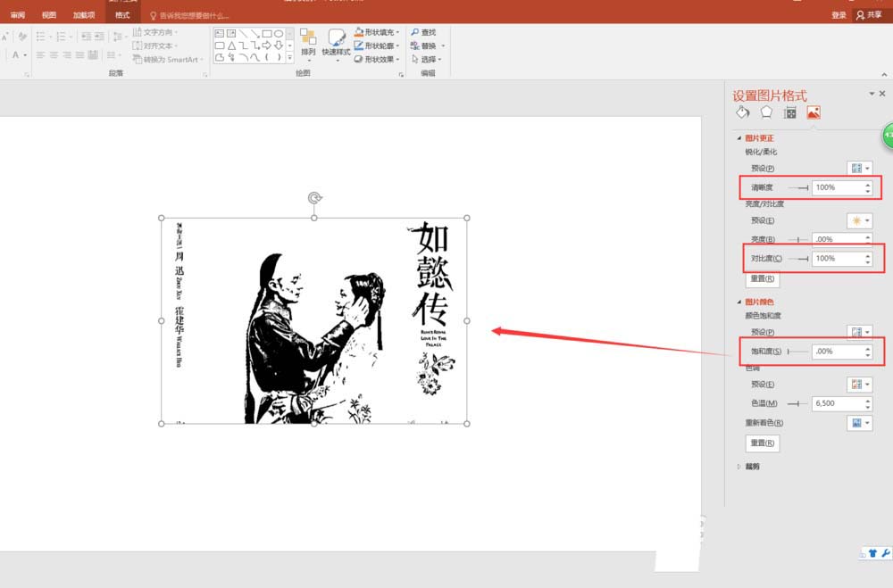The height and width of the screenshot is (588, 893).
Task: Expand the 裁剪 section
Action: [x=739, y=466]
